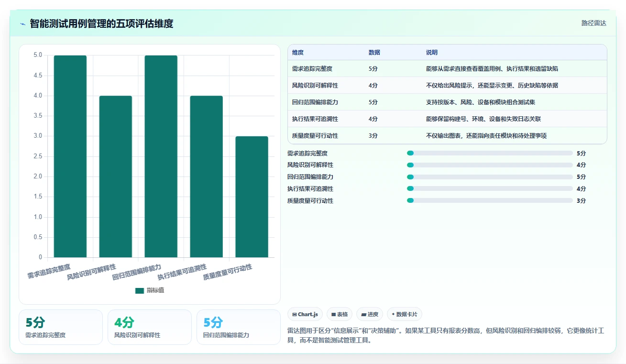Viewport: 626px width, 364px height.
Task: Click the 风险识别可解释性 bar in the chart
Action: pos(116,176)
